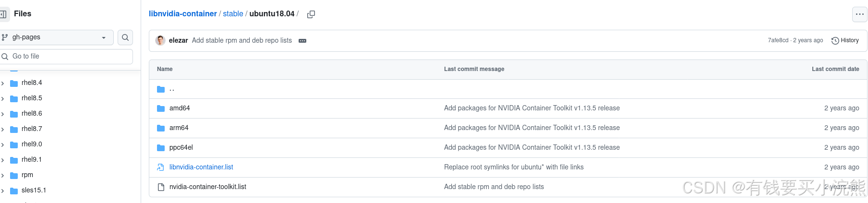868x203 pixels.
Task: Click the search files magnifier icon
Action: pos(125,37)
